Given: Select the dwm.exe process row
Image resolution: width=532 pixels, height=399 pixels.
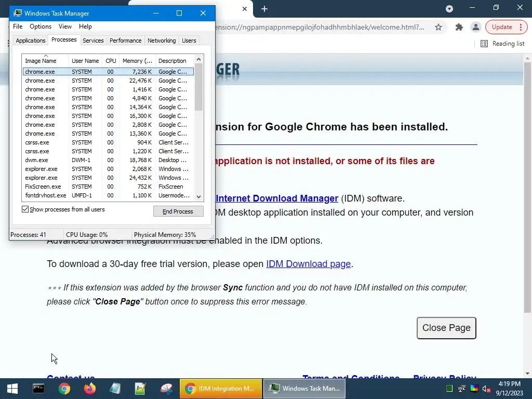Looking at the screenshot, I should pyautogui.click(x=108, y=160).
